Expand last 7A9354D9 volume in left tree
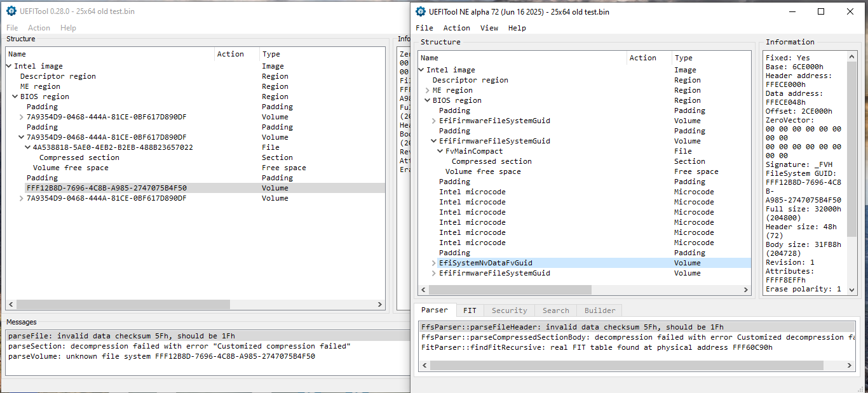This screenshot has height=393, width=868. coord(22,198)
